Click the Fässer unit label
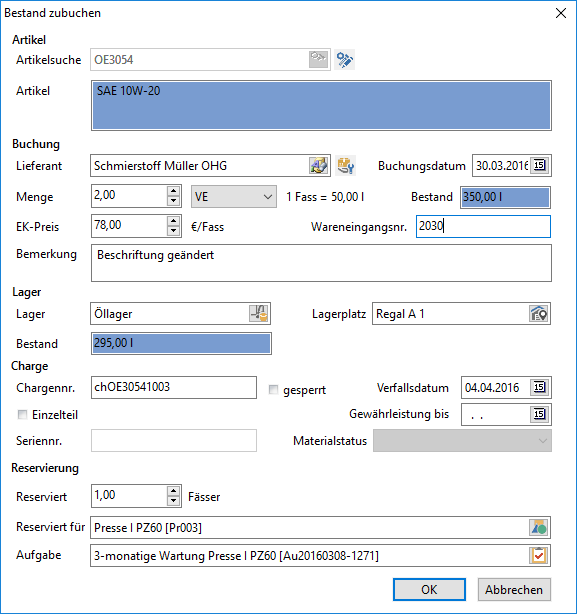Image resolution: width=577 pixels, height=614 pixels. click(x=204, y=497)
